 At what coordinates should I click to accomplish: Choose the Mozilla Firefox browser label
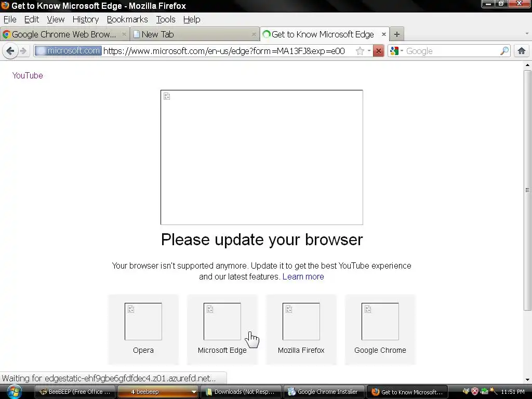[301, 350]
